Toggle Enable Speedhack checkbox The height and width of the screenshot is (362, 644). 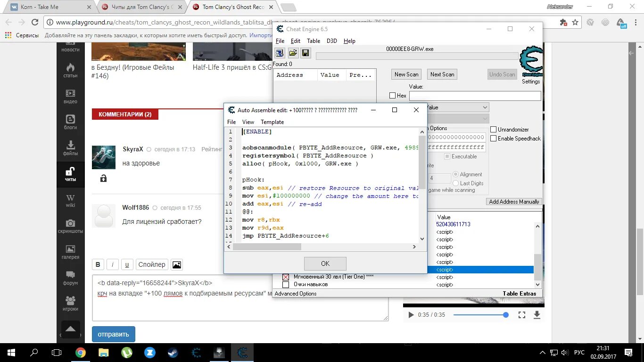click(x=494, y=139)
